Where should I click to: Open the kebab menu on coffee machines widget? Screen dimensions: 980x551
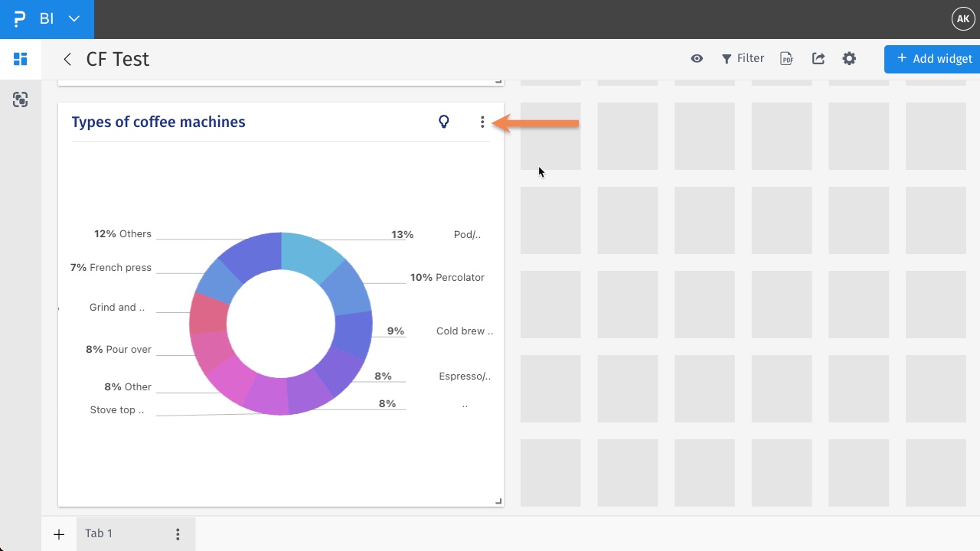coord(482,122)
